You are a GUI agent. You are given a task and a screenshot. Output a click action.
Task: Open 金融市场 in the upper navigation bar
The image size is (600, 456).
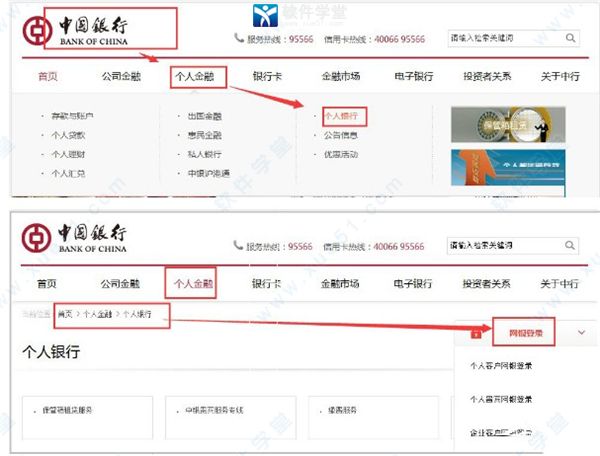click(x=341, y=76)
